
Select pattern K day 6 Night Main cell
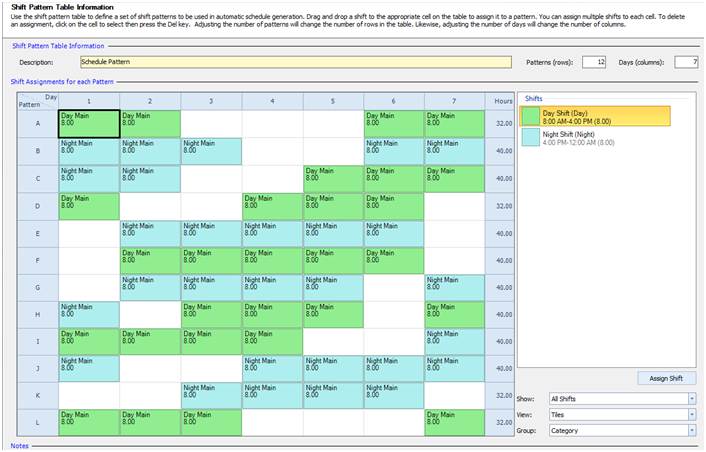(394, 396)
